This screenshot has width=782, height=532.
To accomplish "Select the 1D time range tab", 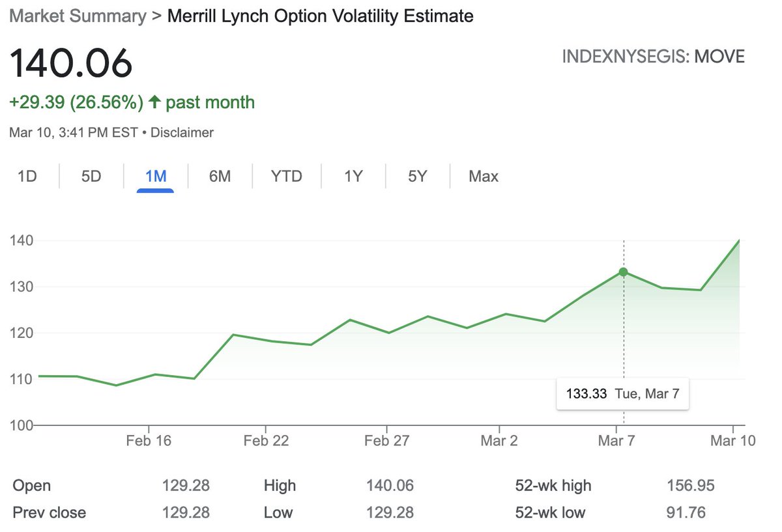I will 27,176.
